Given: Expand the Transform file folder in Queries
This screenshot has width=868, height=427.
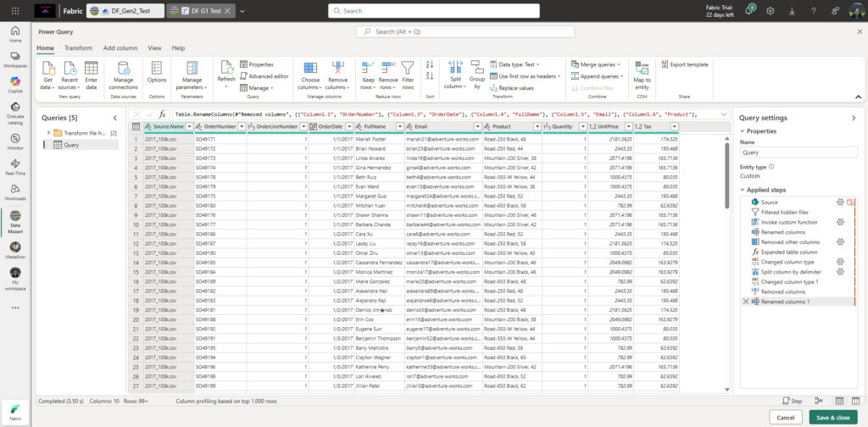Looking at the screenshot, I should [x=48, y=133].
